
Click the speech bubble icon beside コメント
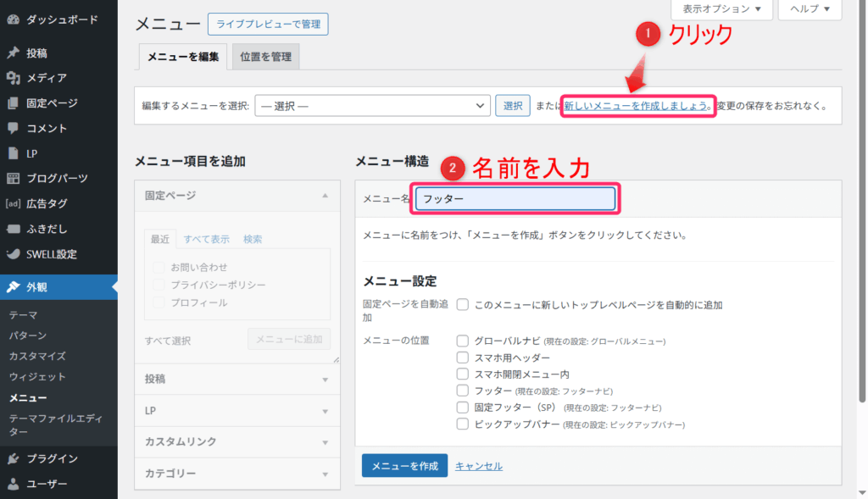click(x=14, y=128)
